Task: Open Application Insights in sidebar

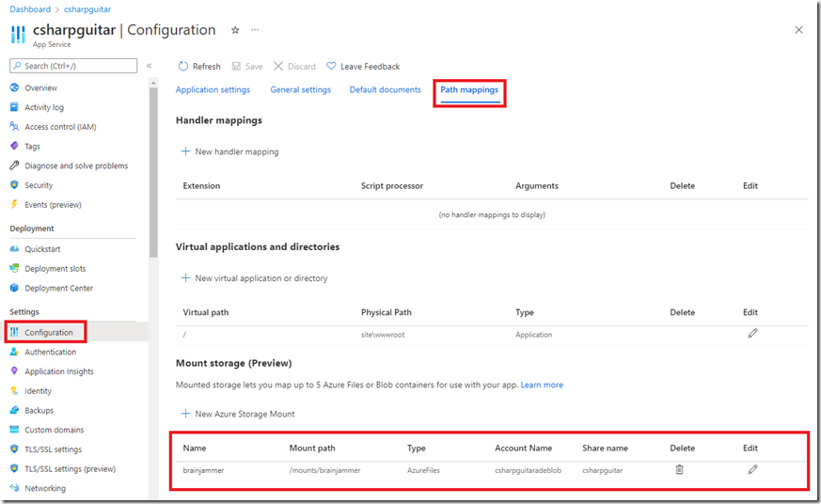Action: pos(58,371)
